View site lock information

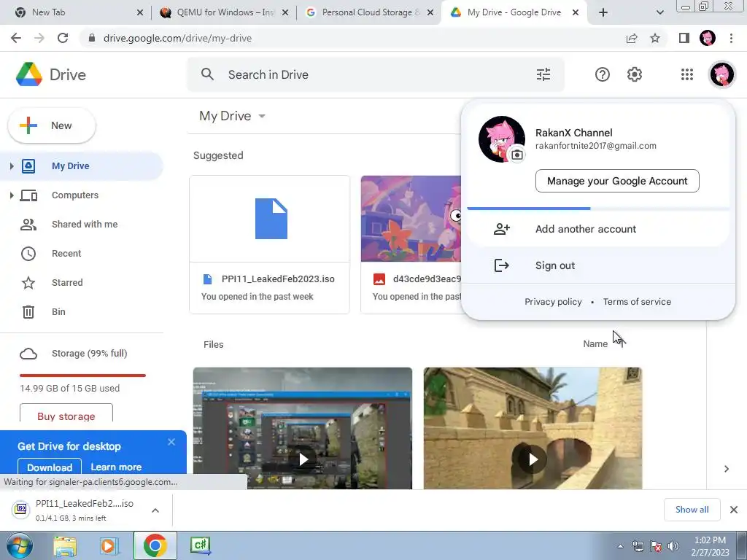pos(92,38)
